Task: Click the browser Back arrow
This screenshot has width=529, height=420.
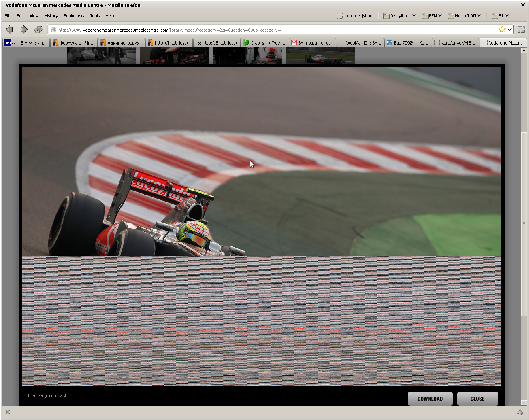Action: coord(9,30)
